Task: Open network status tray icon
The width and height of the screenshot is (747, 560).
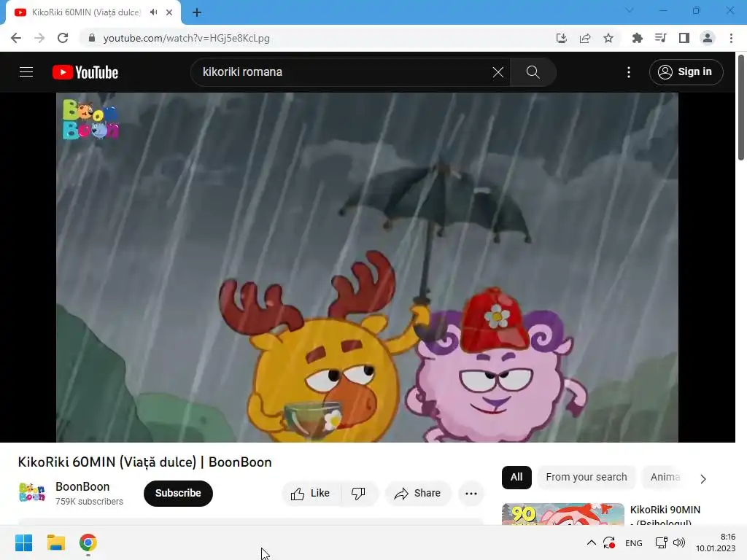Action: [661, 542]
